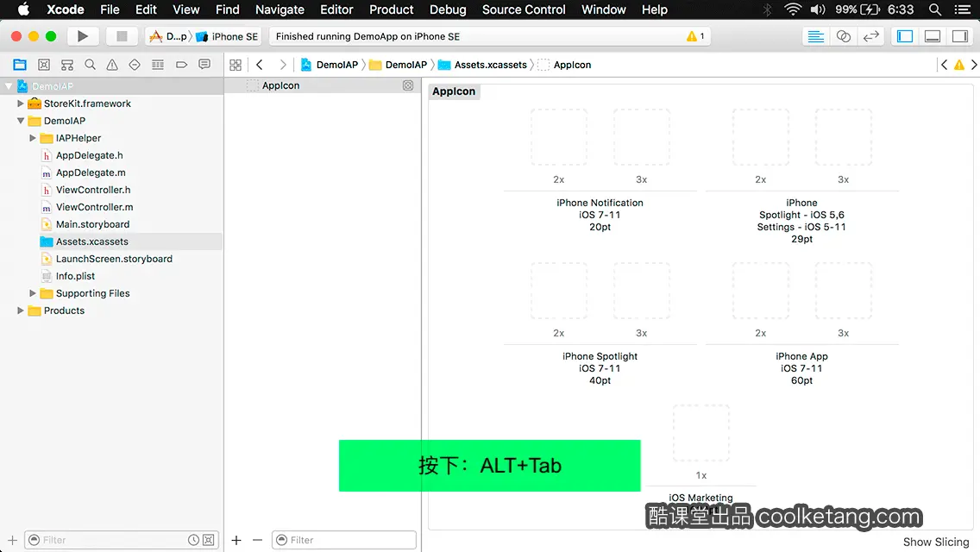Viewport: 980px width, 552px height.
Task: Select iOS Marketing 1x icon well
Action: pos(701,433)
